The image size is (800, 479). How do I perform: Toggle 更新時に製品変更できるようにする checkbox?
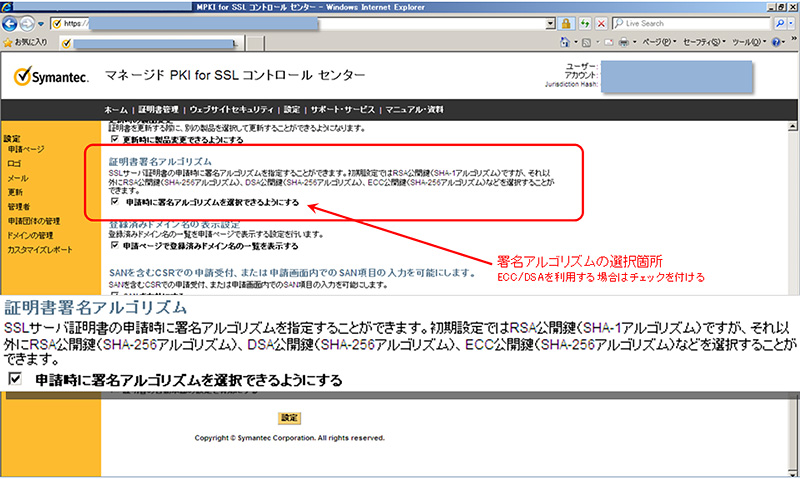click(x=115, y=139)
